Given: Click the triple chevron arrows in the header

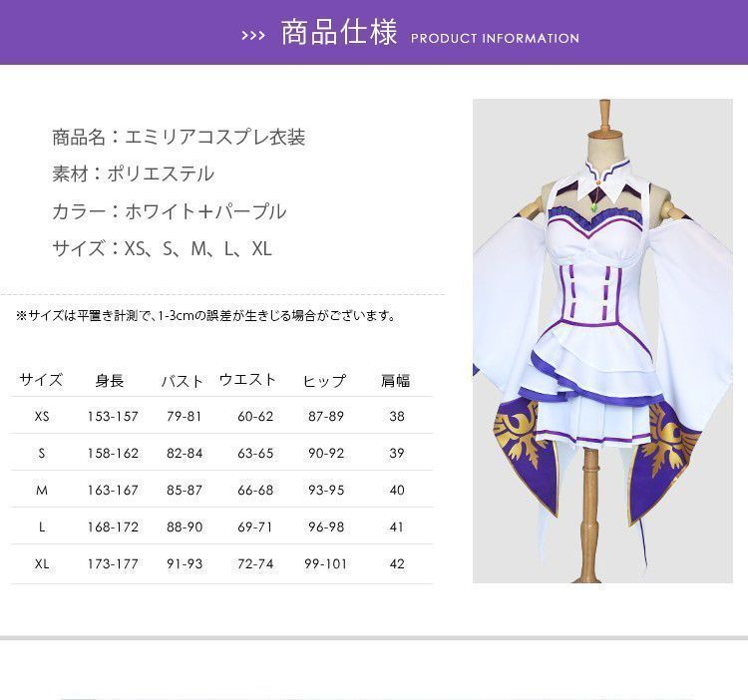Looking at the screenshot, I should (x=253, y=35).
